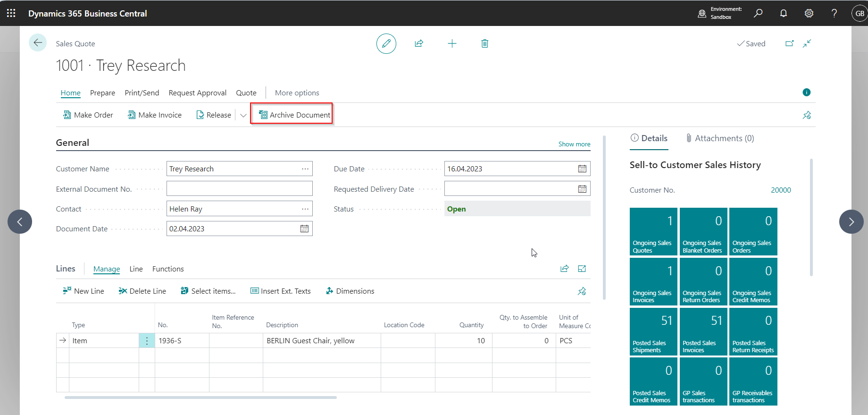
Task: Click the Quantity cell showing 10
Action: [463, 341]
